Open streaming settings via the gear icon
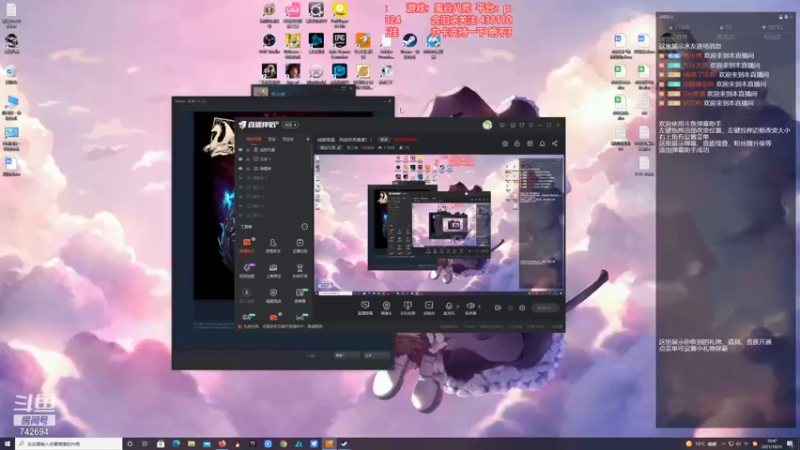This screenshot has height=450, width=800. pyautogui.click(x=522, y=308)
